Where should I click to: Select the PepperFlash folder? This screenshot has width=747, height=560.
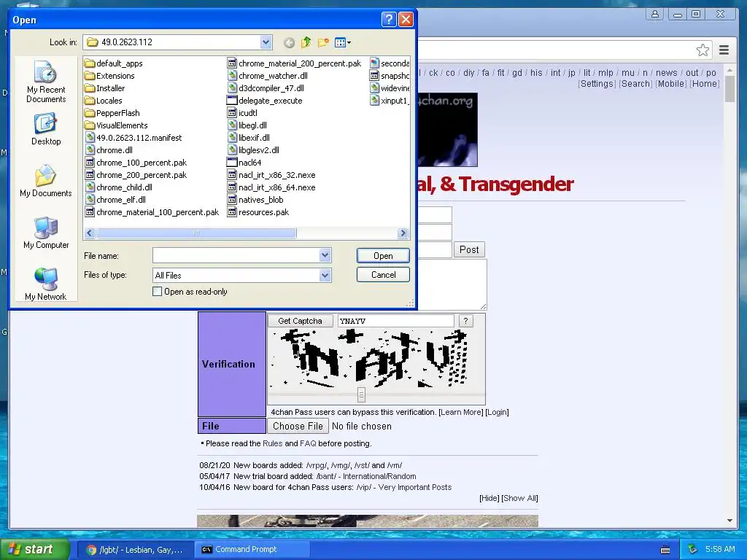[112, 113]
